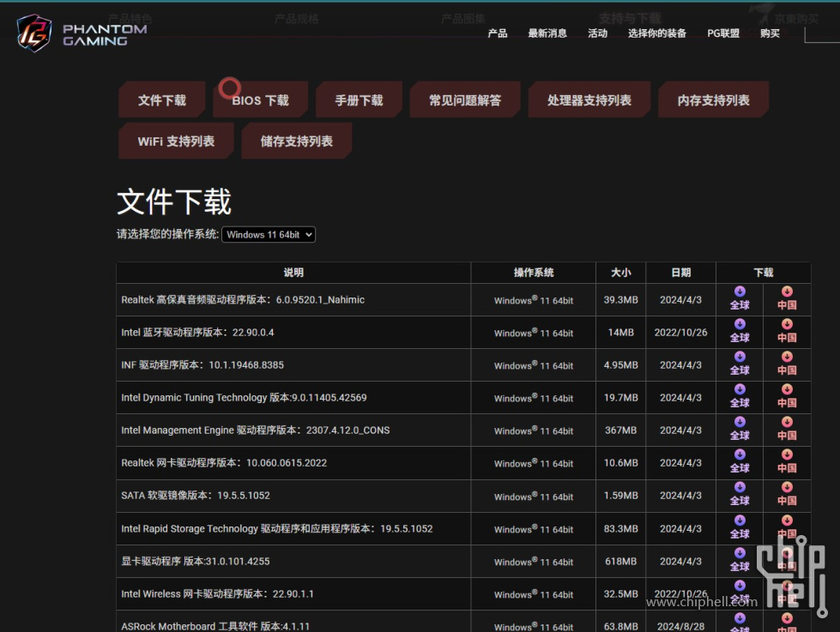Open the 产品 navigation menu
840x632 pixels.
498,33
